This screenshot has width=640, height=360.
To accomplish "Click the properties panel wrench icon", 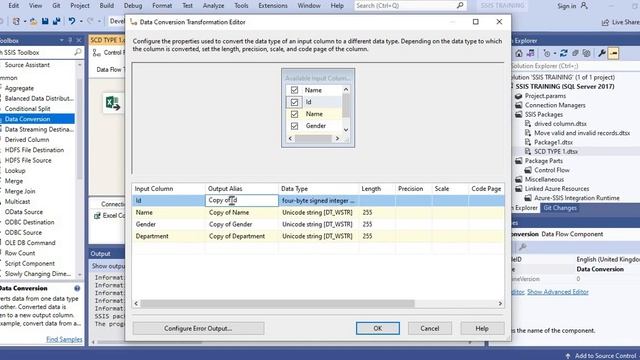I will point(522,247).
